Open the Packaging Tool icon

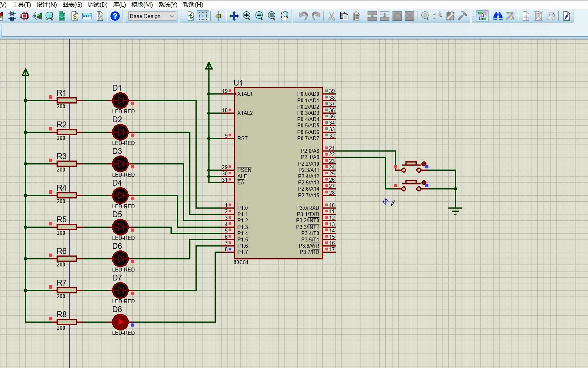coord(450,16)
